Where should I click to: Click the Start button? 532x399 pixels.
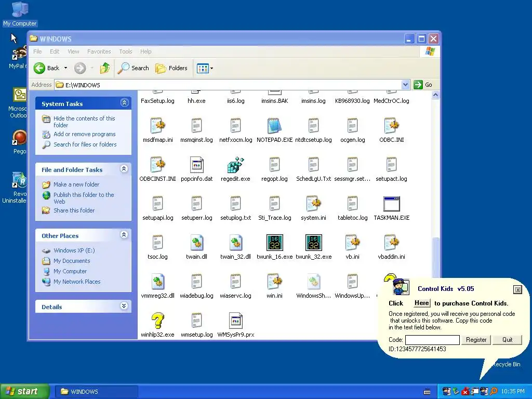click(24, 392)
